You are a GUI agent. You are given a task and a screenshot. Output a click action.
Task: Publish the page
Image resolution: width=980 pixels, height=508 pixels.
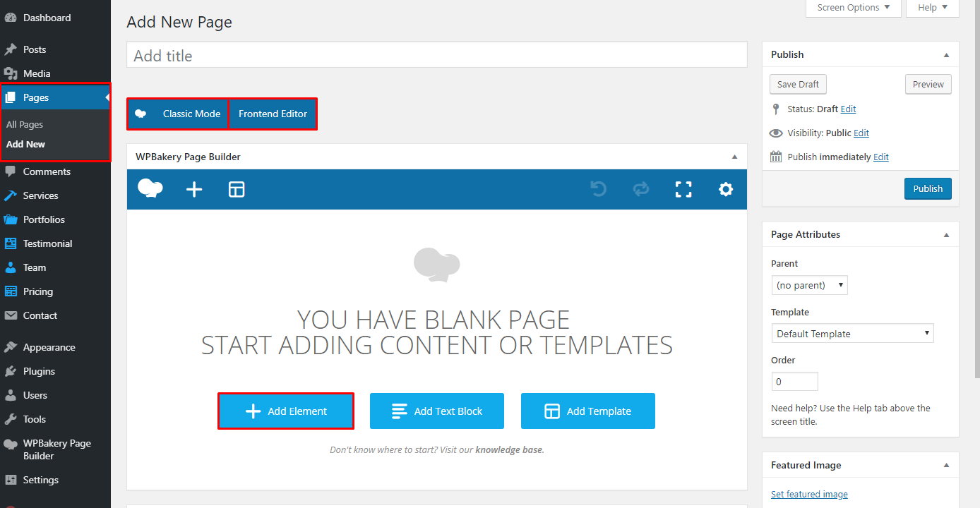tap(928, 188)
